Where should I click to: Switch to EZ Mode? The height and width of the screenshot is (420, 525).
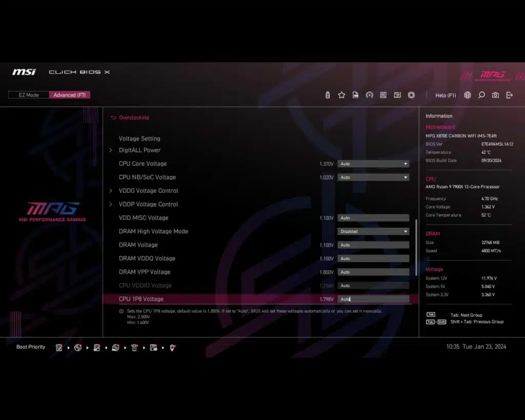[29, 95]
